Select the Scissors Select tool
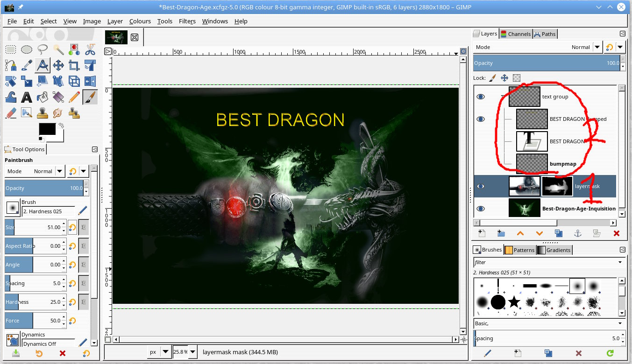This screenshot has height=364, width=632. coord(90,49)
